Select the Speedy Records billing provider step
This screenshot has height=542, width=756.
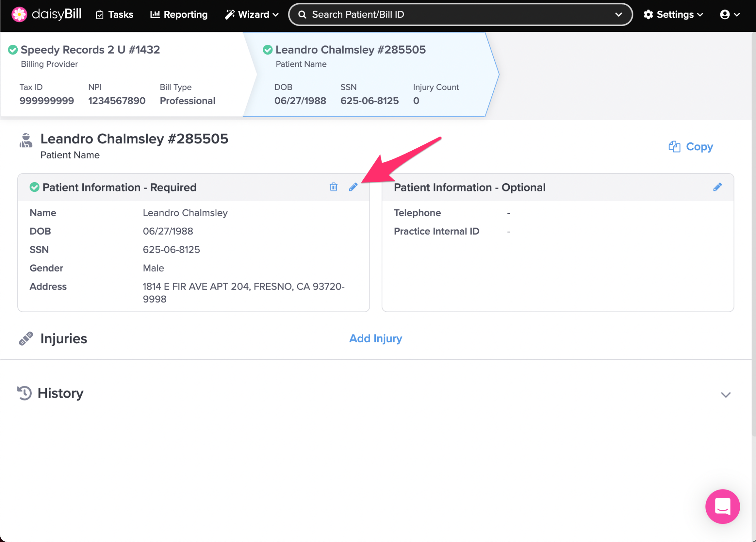(90, 50)
